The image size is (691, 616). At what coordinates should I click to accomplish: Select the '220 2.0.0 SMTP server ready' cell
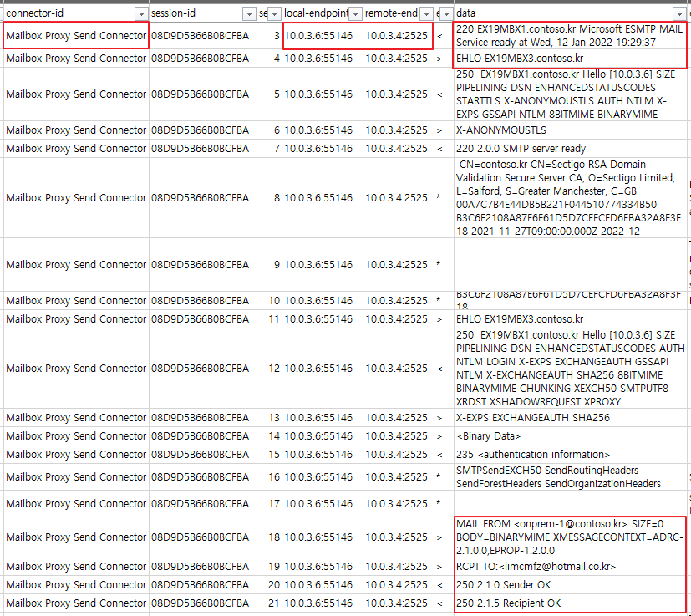point(570,149)
